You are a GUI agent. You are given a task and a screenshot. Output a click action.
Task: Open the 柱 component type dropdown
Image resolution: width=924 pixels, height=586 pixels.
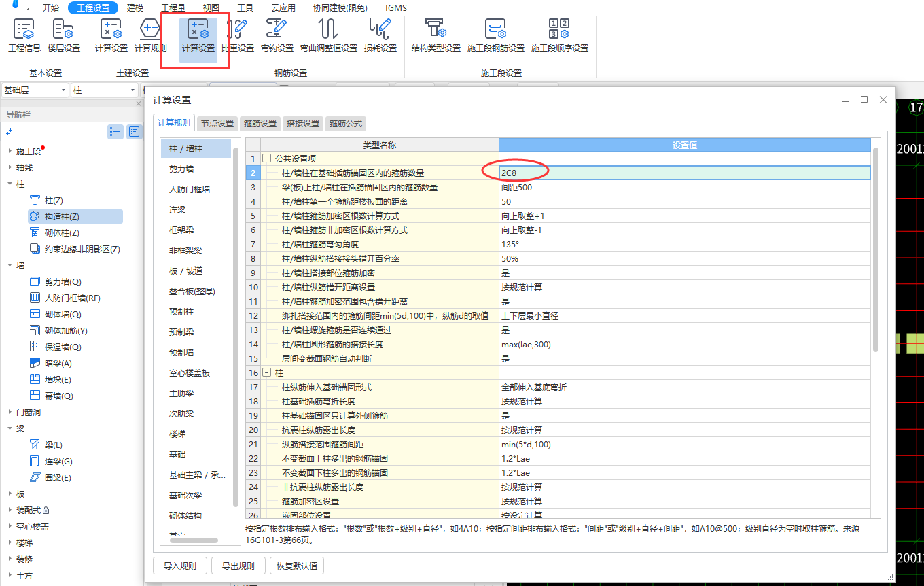105,90
